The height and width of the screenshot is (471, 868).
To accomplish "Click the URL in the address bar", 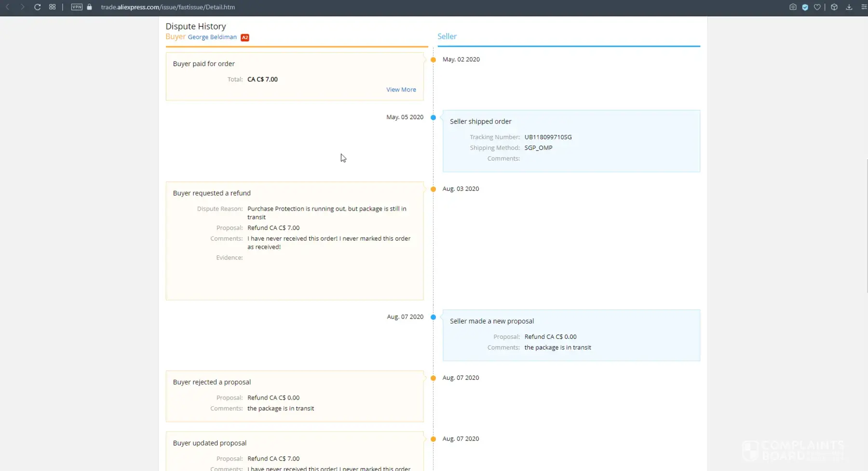I will pos(168,7).
